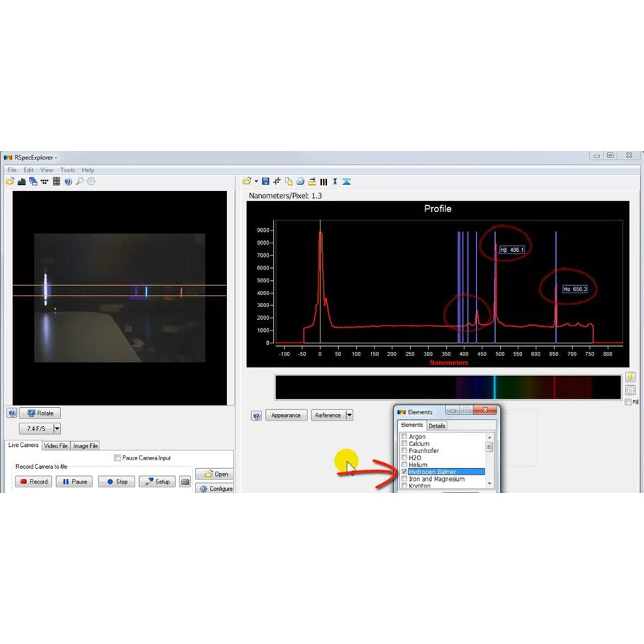The image size is (644, 644).
Task: Enable the Pause Camera Input checkbox
Action: tap(117, 458)
